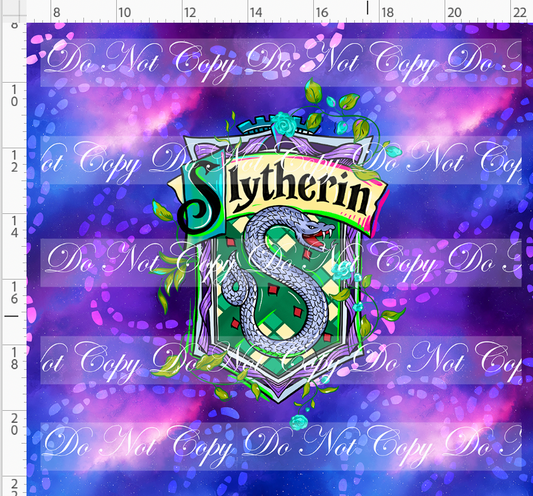Click the 12 mark on horizontal ruler
Screen dimensions: 533x496
190,13
